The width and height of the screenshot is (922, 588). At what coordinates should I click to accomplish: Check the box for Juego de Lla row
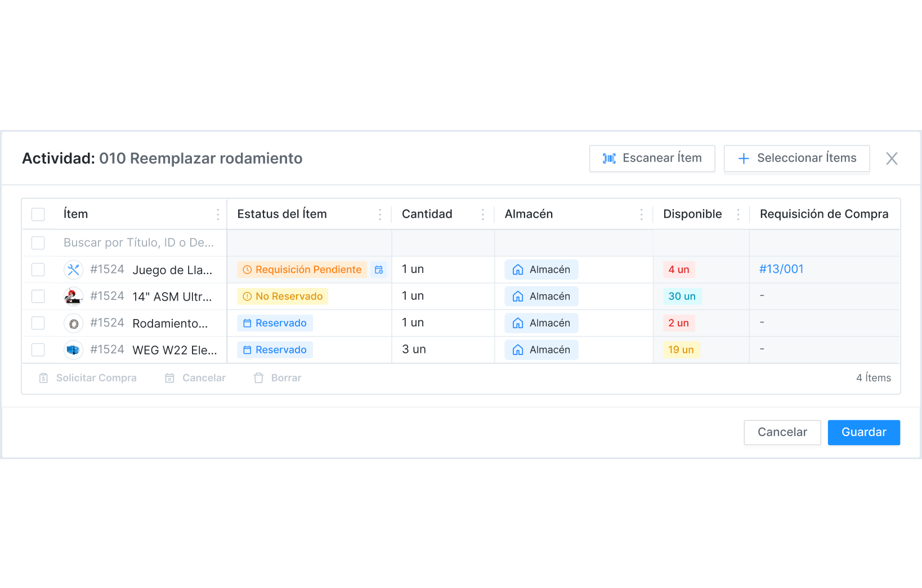tap(38, 270)
